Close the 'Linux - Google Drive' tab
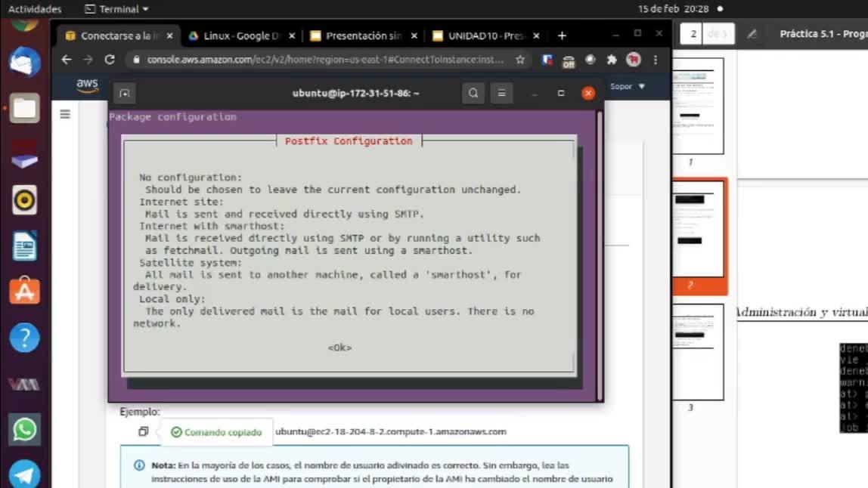 [292, 36]
